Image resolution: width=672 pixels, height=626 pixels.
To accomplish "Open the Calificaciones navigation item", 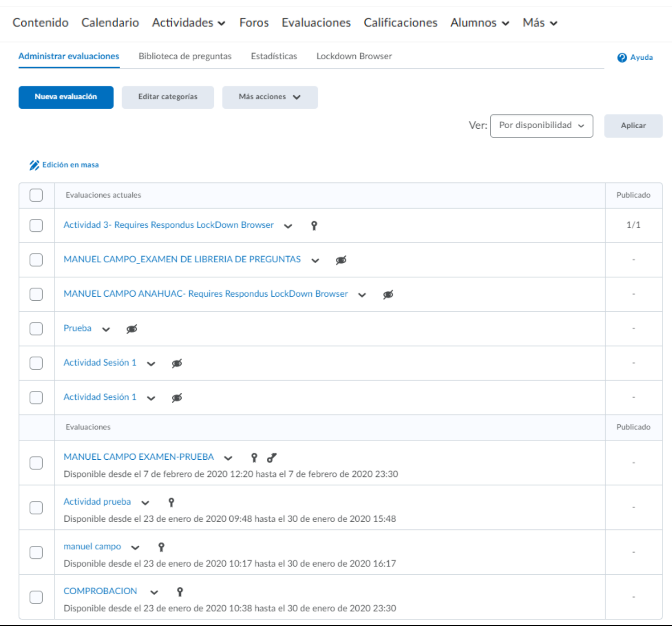I will (400, 23).
